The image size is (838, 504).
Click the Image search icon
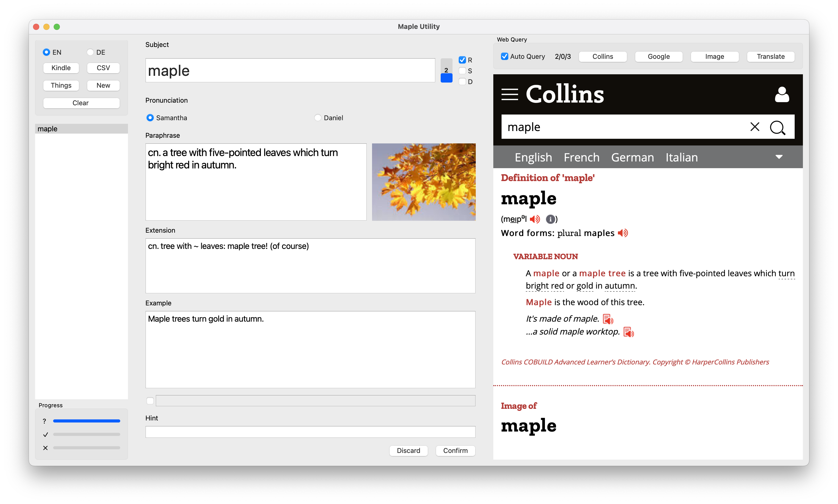715,56
